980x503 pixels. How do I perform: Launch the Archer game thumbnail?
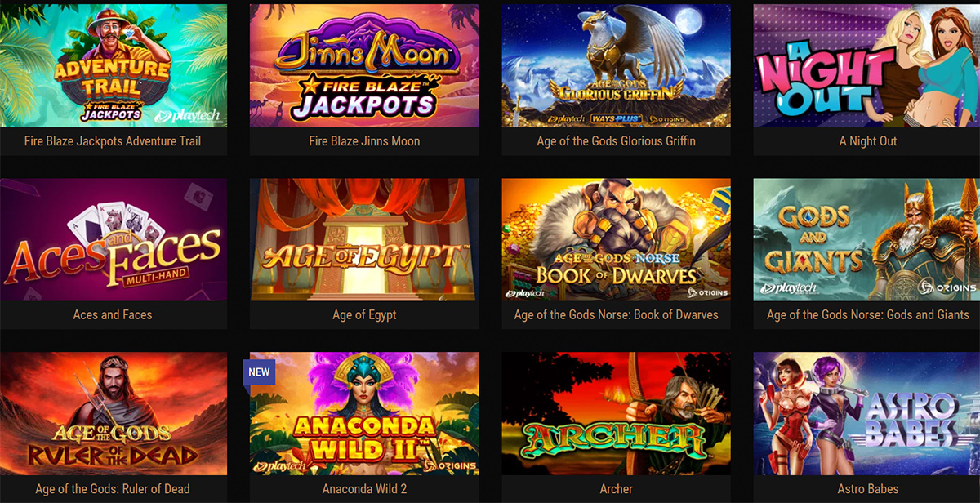coord(616,414)
